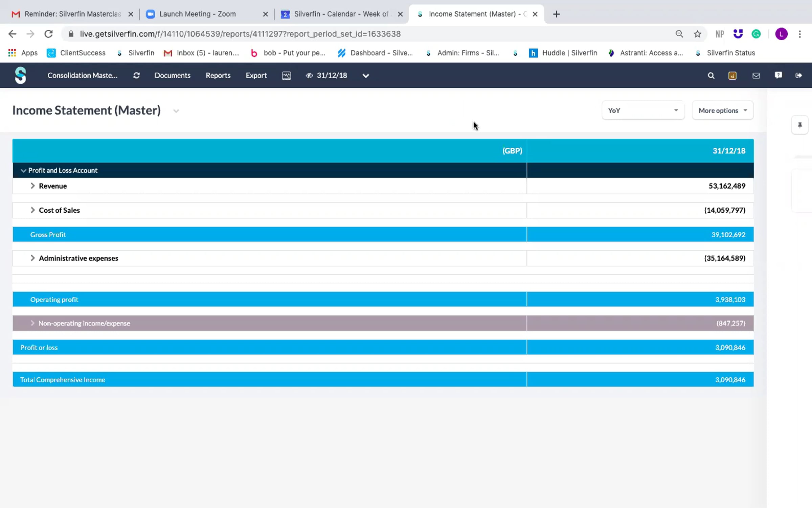Image resolution: width=812 pixels, height=508 pixels.
Task: Bookmark page with the star icon
Action: pyautogui.click(x=697, y=34)
